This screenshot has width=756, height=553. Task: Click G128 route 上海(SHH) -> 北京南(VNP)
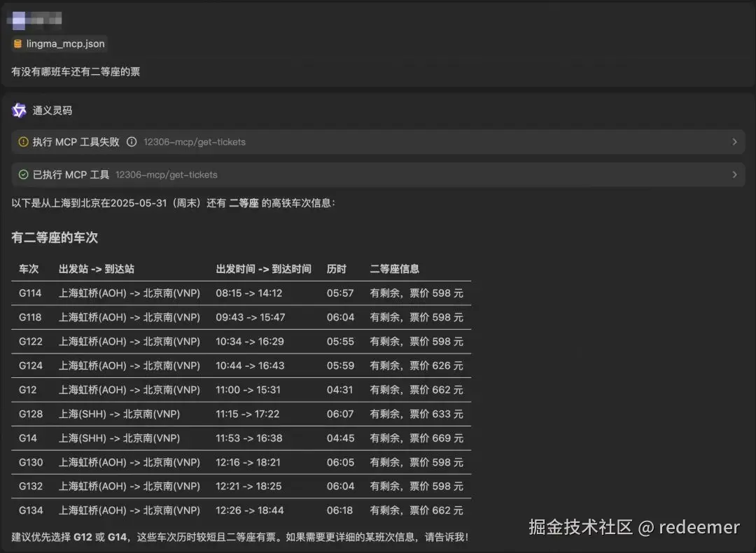tap(119, 414)
